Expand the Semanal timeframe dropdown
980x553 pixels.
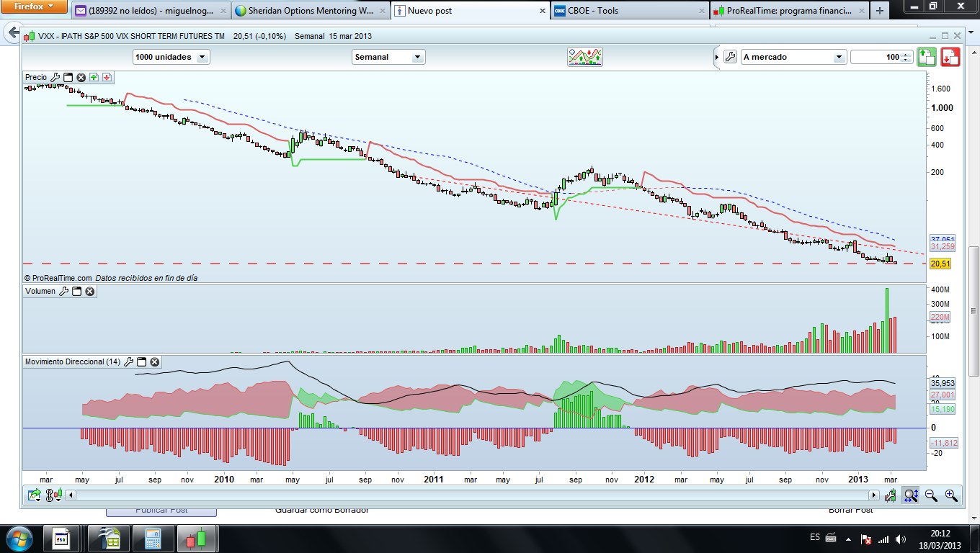388,57
